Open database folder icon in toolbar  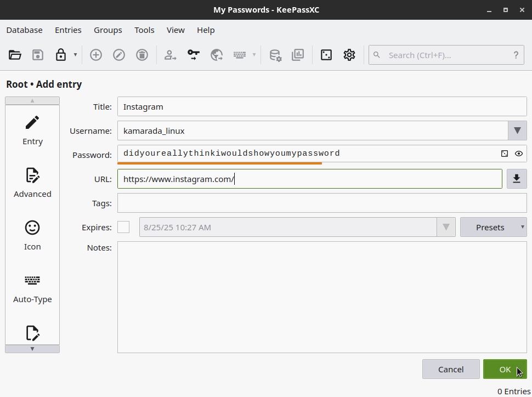(15, 55)
